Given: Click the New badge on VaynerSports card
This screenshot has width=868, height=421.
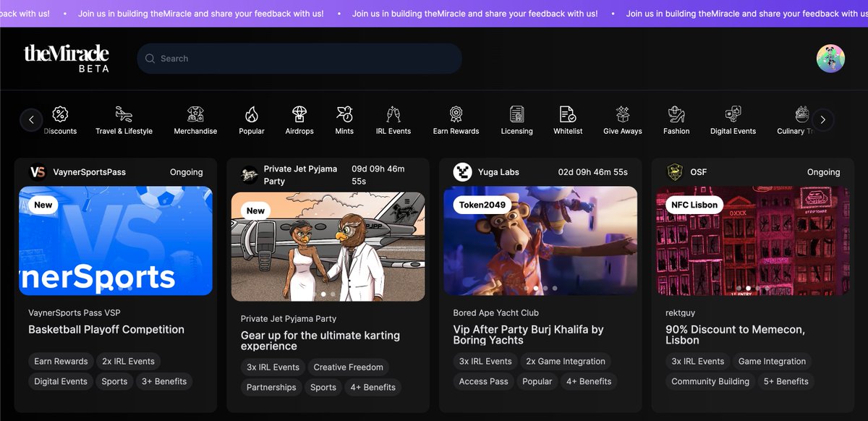Looking at the screenshot, I should tap(43, 205).
